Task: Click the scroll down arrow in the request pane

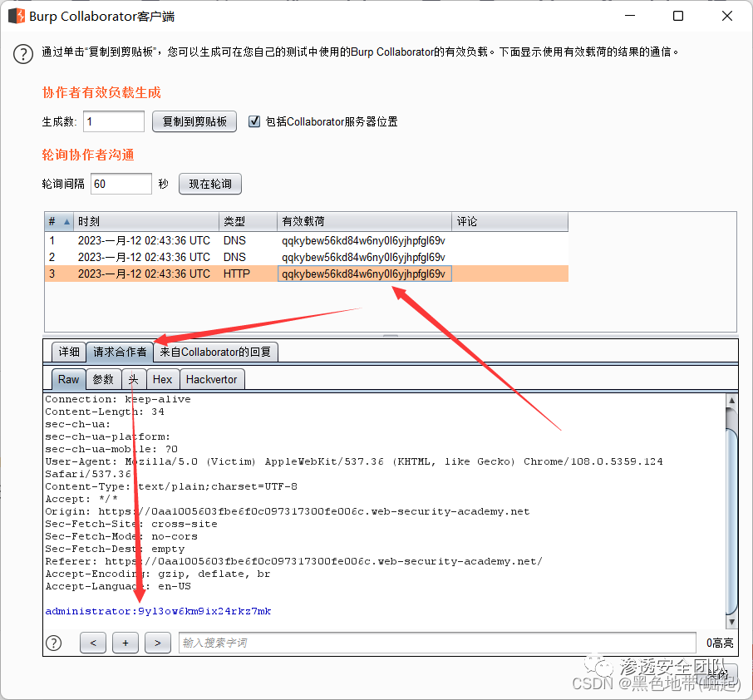Action: point(731,622)
